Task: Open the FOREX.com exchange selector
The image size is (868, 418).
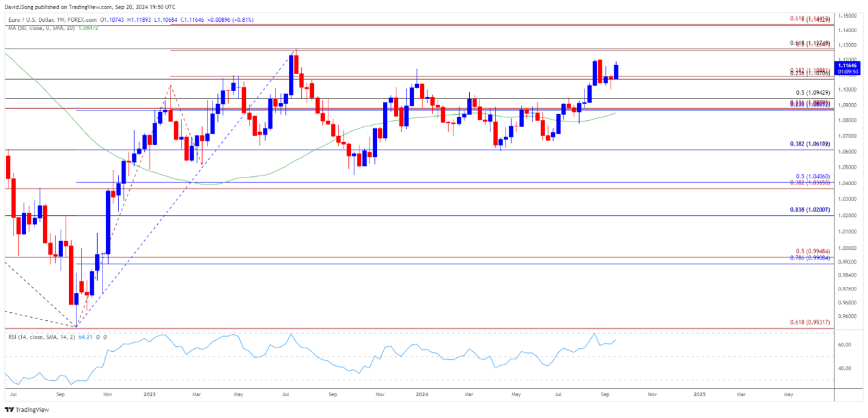Action: point(82,19)
